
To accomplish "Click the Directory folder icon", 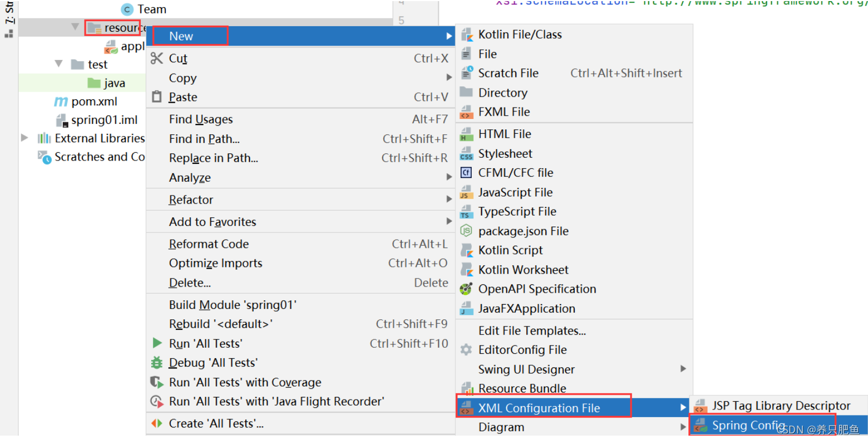I will (466, 92).
